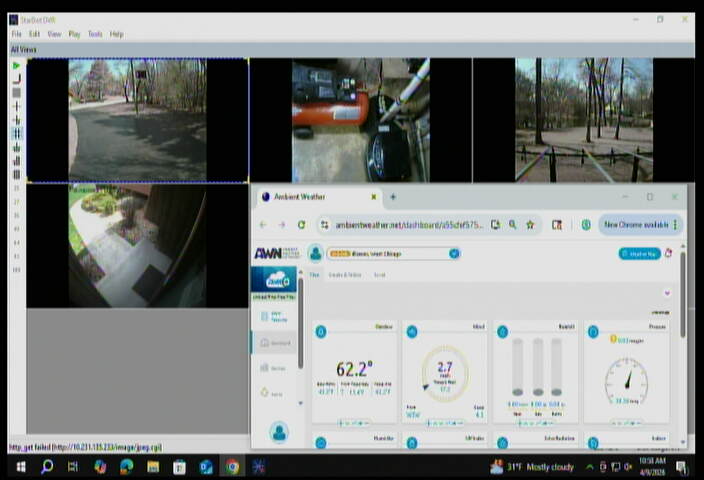Click the sidebar scroll-down arrow
Image resolution: width=704 pixels, height=480 pixels.
click(x=300, y=403)
